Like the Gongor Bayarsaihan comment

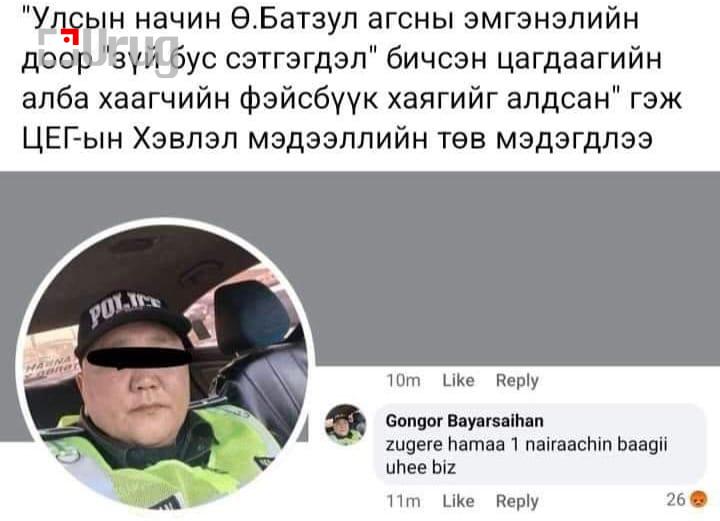tap(458, 501)
